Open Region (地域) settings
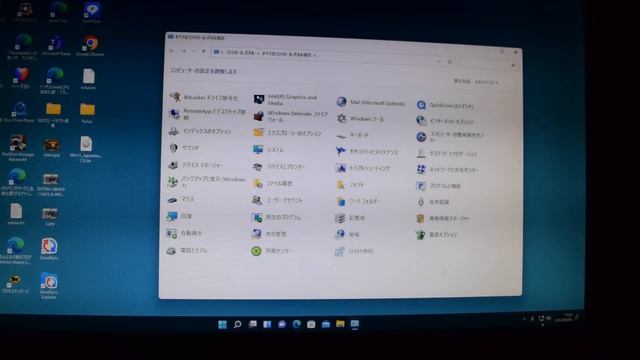The width and height of the screenshot is (640, 360). 347,234
